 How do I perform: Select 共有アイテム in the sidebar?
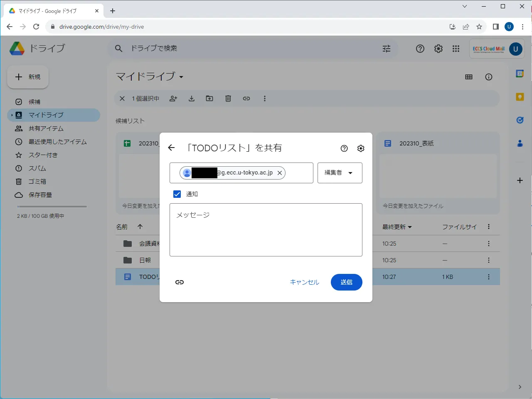[46, 128]
